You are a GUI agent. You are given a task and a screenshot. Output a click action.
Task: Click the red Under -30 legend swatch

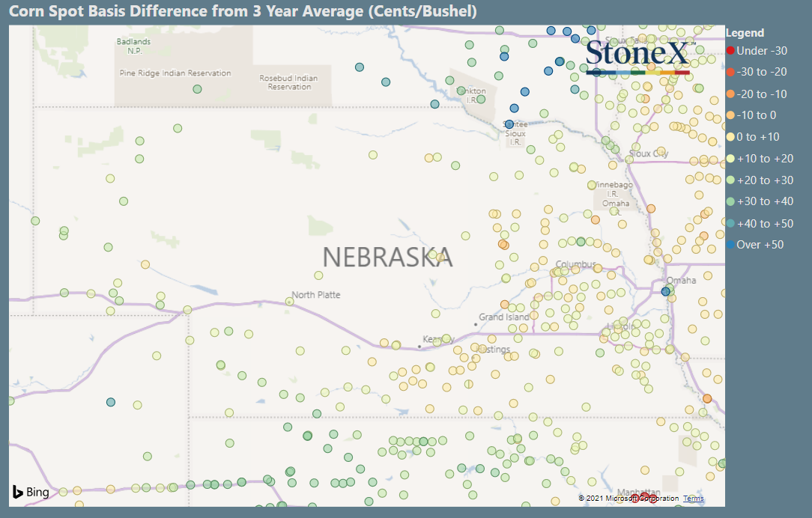730,51
